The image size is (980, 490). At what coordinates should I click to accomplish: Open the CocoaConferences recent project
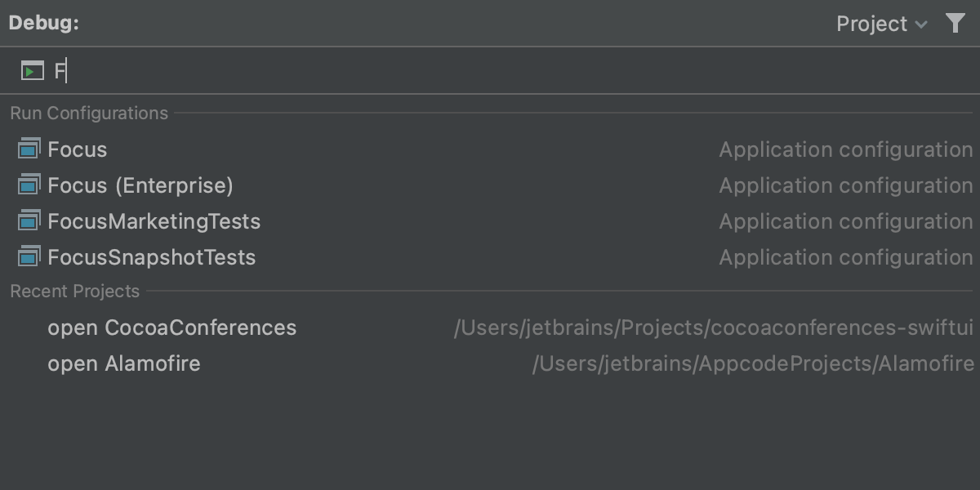171,327
